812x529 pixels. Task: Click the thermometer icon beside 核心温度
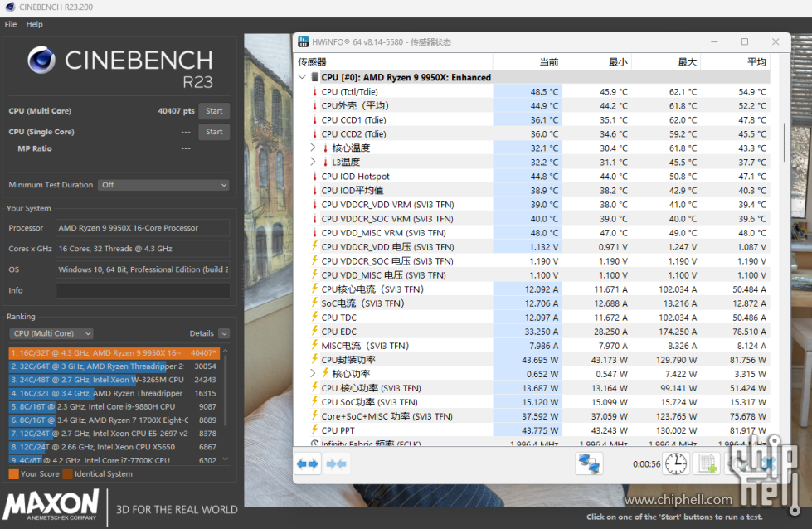325,148
